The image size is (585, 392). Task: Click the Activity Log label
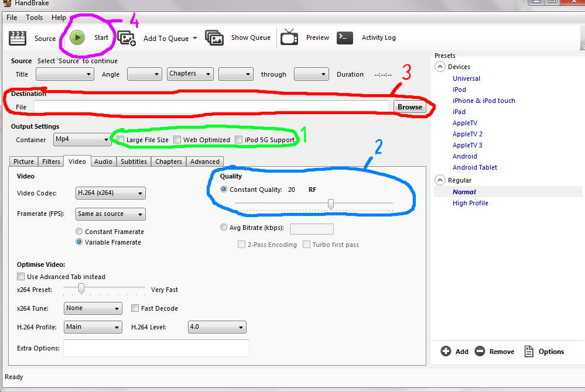[x=379, y=37]
